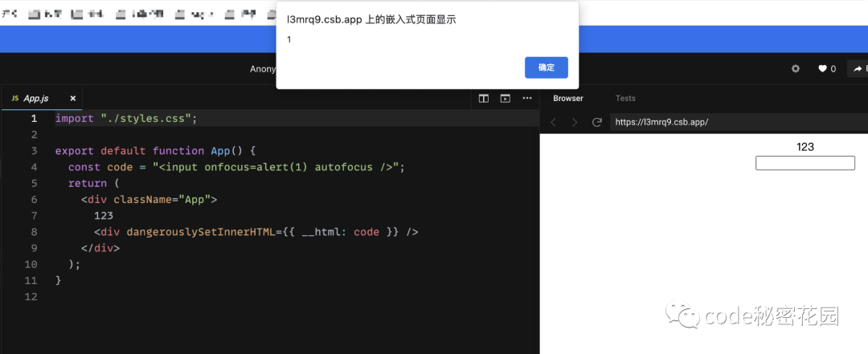Select the App.js file tab

pyautogui.click(x=42, y=99)
